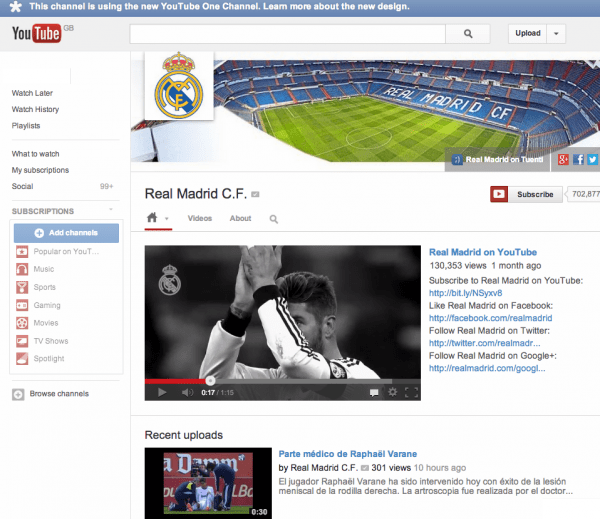Open Playlists in sidebar
This screenshot has width=600, height=519.
point(26,126)
